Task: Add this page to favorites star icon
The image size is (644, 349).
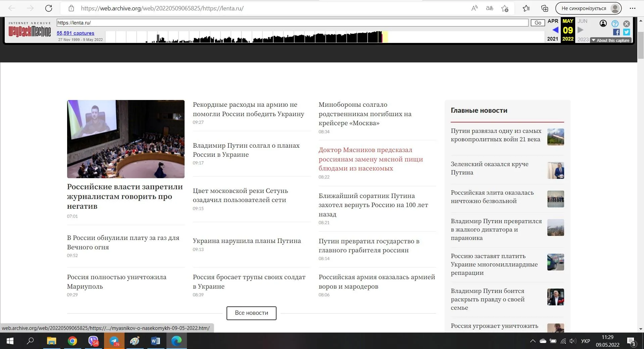Action: (504, 8)
